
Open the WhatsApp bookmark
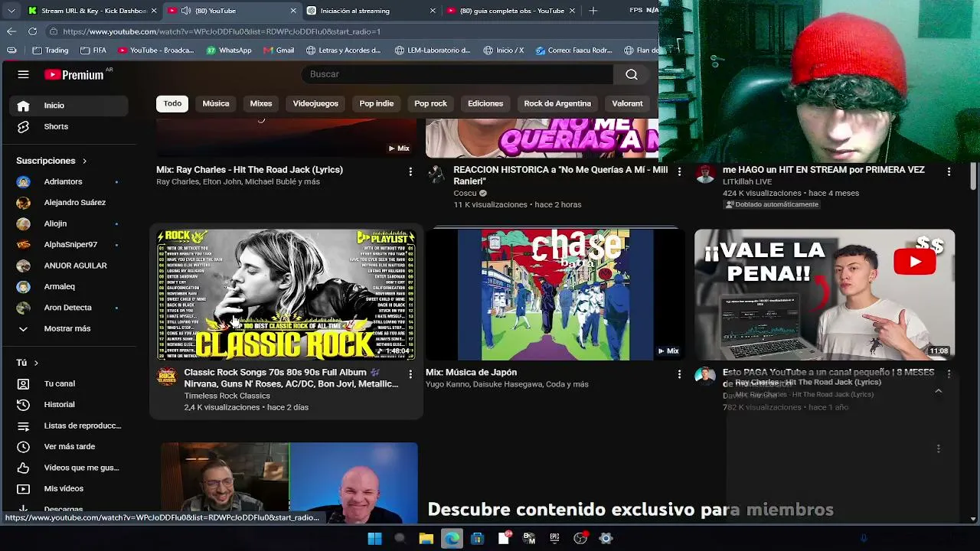(x=228, y=51)
